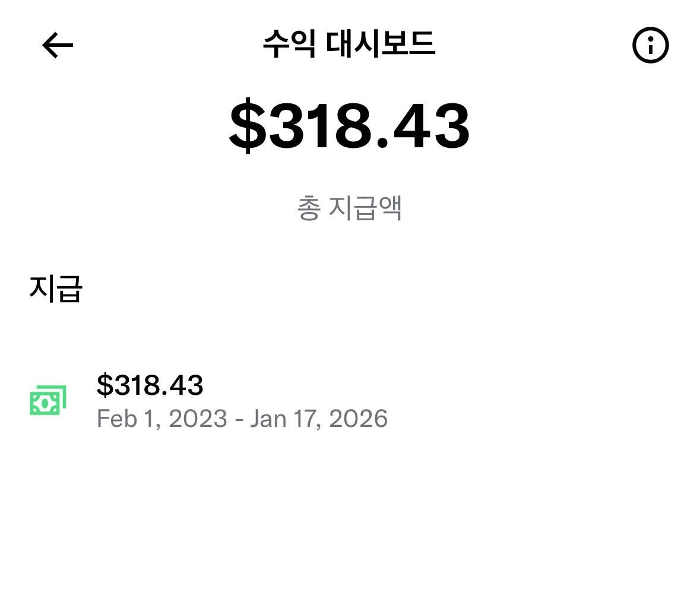Image resolution: width=700 pixels, height=608 pixels.
Task: Click the dash between the payout dates
Action: (239, 419)
